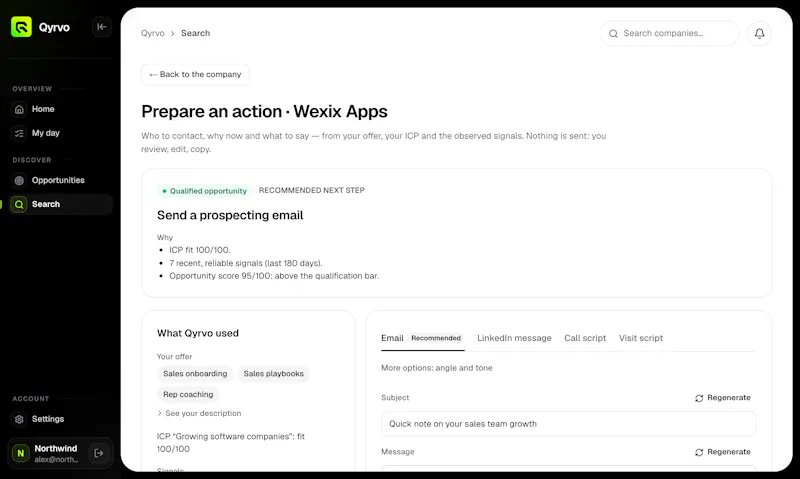Expand More options: angle and tone
The width and height of the screenshot is (800, 479).
(437, 368)
